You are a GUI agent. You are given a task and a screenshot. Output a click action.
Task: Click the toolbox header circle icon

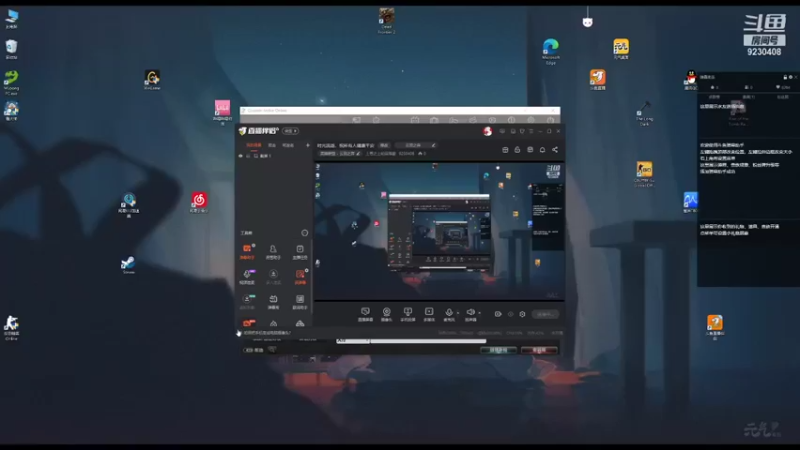(x=305, y=233)
